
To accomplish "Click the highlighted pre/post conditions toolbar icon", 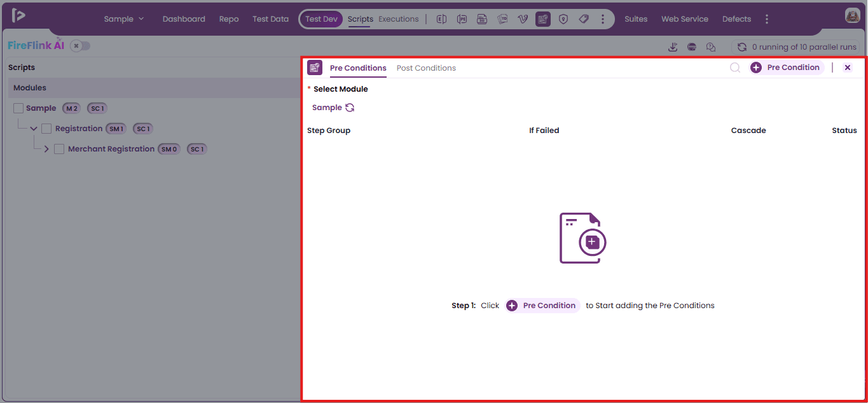I will pos(543,19).
